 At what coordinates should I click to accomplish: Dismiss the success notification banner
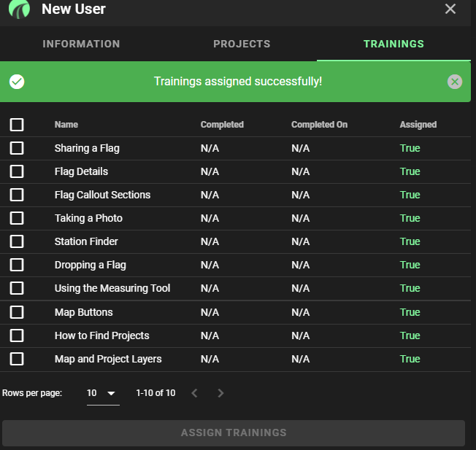coord(454,82)
